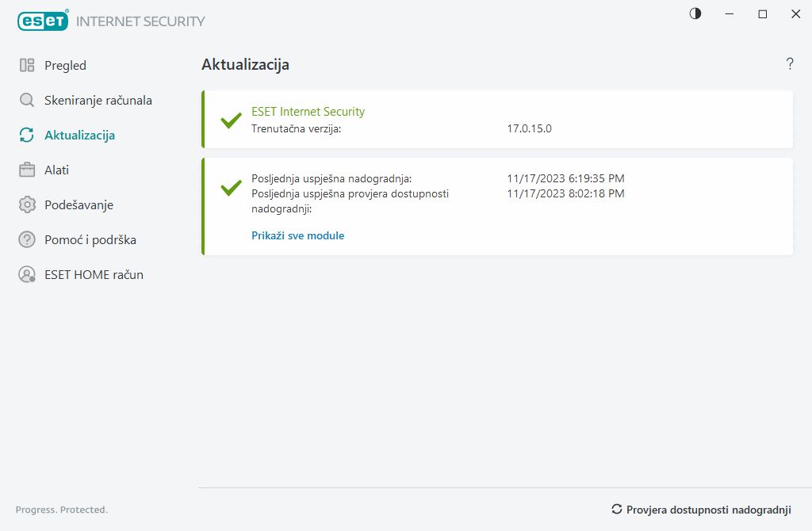Click the Aktualizacija refresh arrows icon
This screenshot has width=812, height=531.
[x=27, y=136]
